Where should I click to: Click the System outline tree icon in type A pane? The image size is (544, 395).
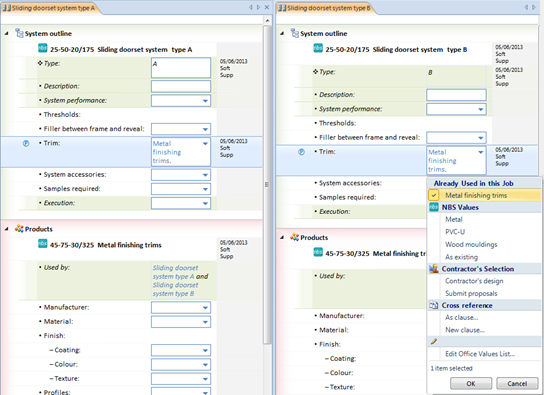(19, 33)
